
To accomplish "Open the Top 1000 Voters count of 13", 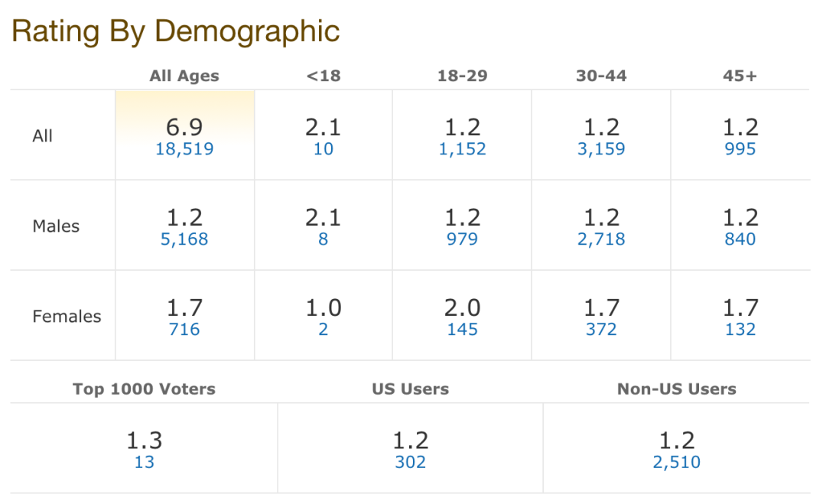I will click(145, 462).
